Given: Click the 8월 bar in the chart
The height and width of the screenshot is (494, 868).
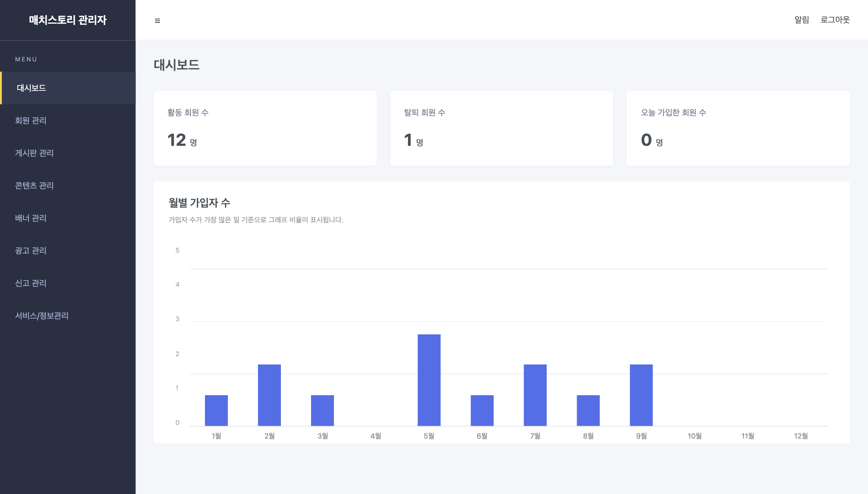Looking at the screenshot, I should coord(588,410).
